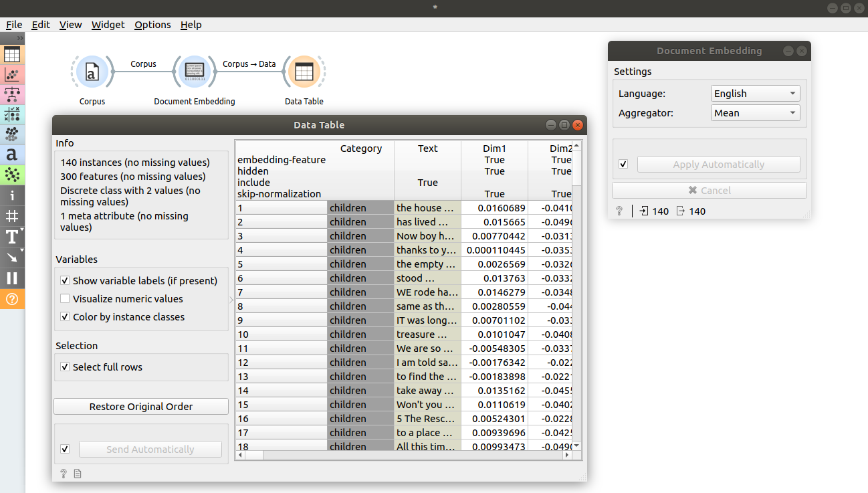This screenshot has height=493, width=868.
Task: Select the text annotation T tool
Action: [x=12, y=237]
